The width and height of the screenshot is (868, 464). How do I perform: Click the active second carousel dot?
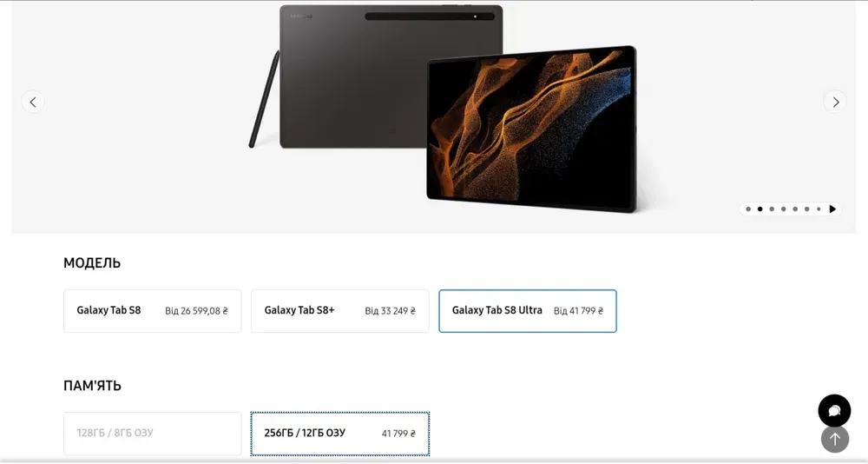point(760,209)
